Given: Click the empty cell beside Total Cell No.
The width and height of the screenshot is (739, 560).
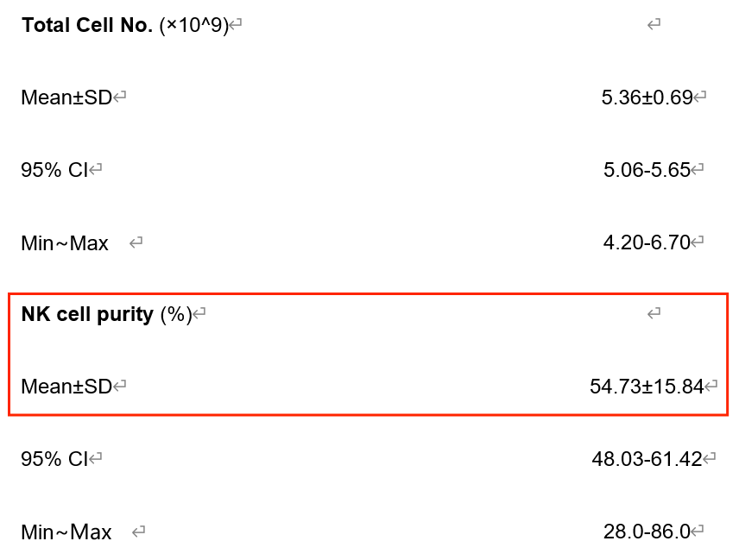Looking at the screenshot, I should tap(654, 25).
